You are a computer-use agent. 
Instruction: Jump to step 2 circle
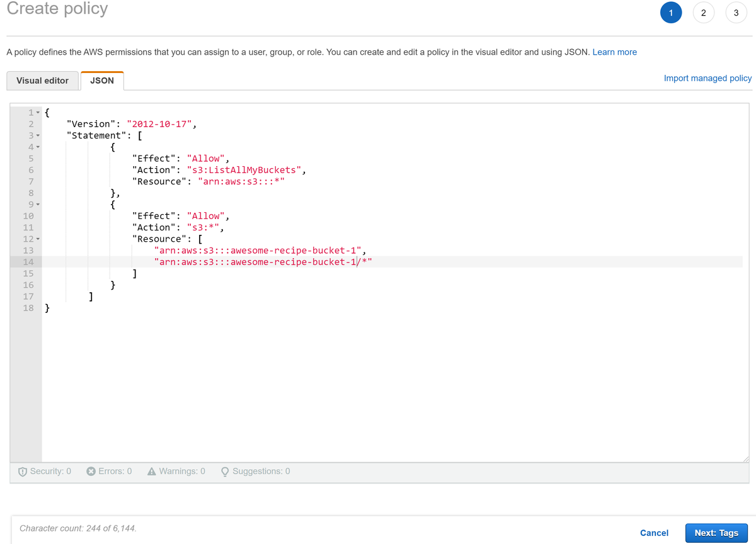coord(703,13)
